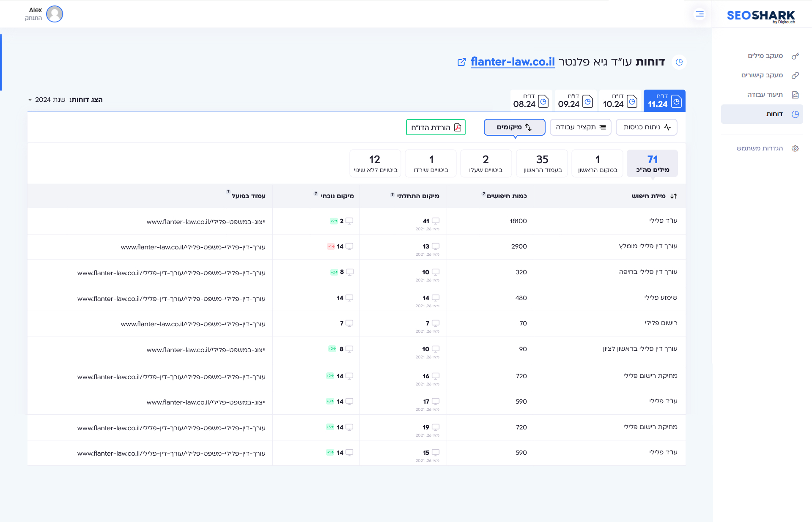
Task: Open the flanter-law.co.il link in title
Action: 513,62
